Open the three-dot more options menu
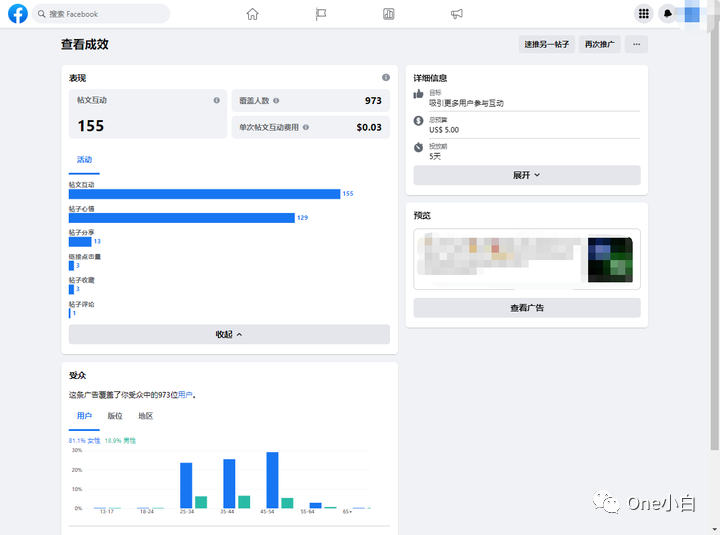The height and width of the screenshot is (535, 720). pyautogui.click(x=636, y=44)
